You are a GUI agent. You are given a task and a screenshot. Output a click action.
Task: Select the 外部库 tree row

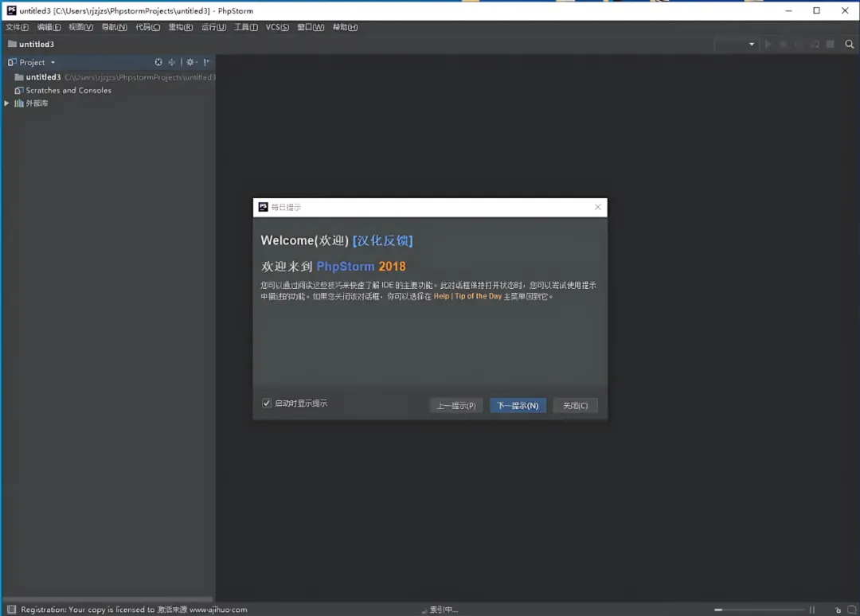(x=108, y=103)
